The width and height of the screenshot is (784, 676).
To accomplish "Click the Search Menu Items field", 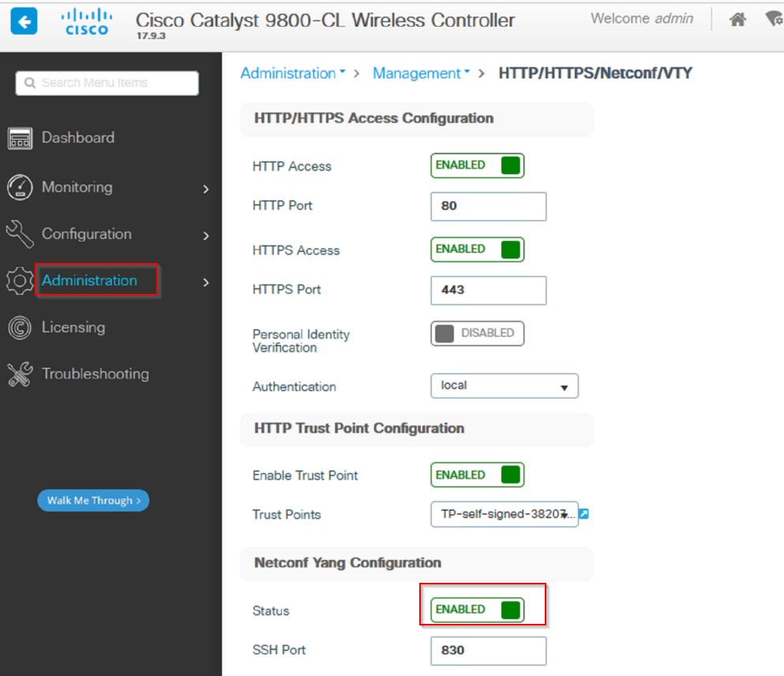I will tap(107, 83).
